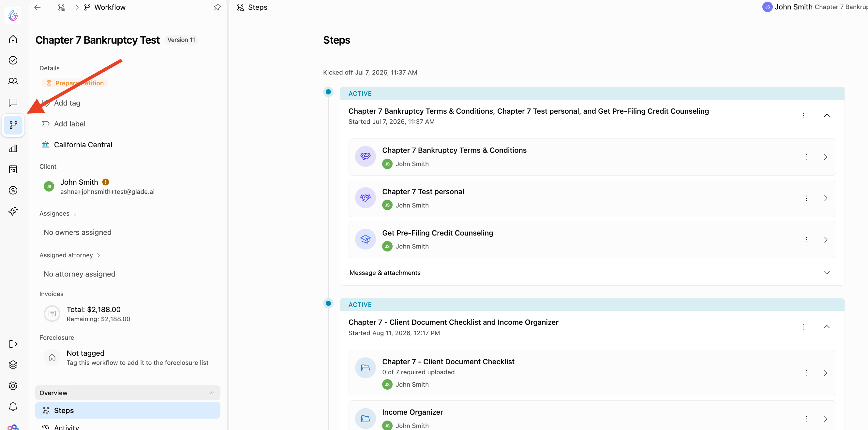Click the folder icon for Income Organizer
868x430 pixels.
tap(365, 419)
